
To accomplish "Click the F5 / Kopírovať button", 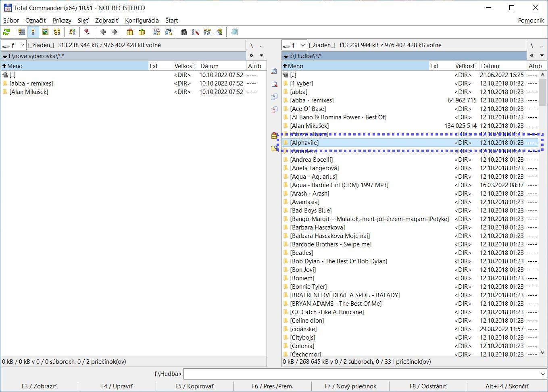I will tap(195, 386).
